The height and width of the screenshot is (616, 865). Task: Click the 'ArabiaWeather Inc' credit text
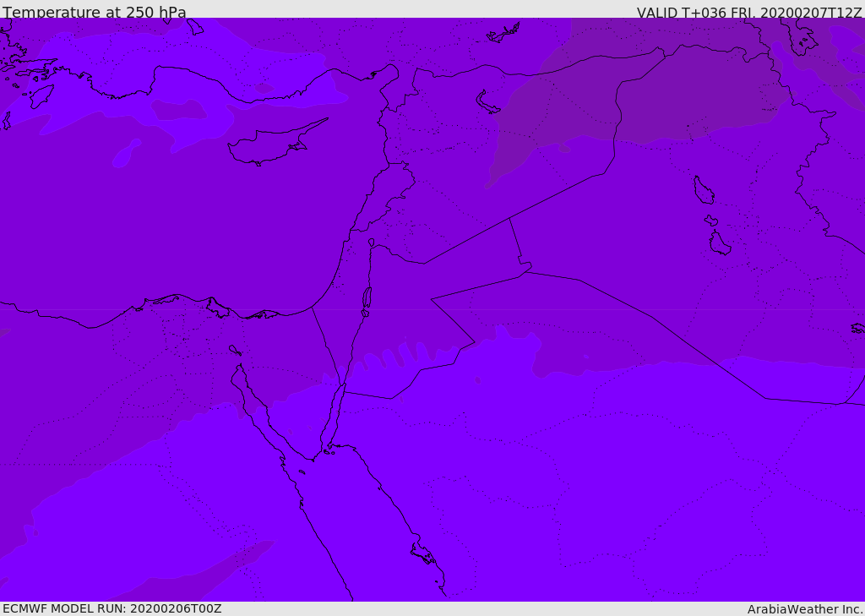coord(805,609)
